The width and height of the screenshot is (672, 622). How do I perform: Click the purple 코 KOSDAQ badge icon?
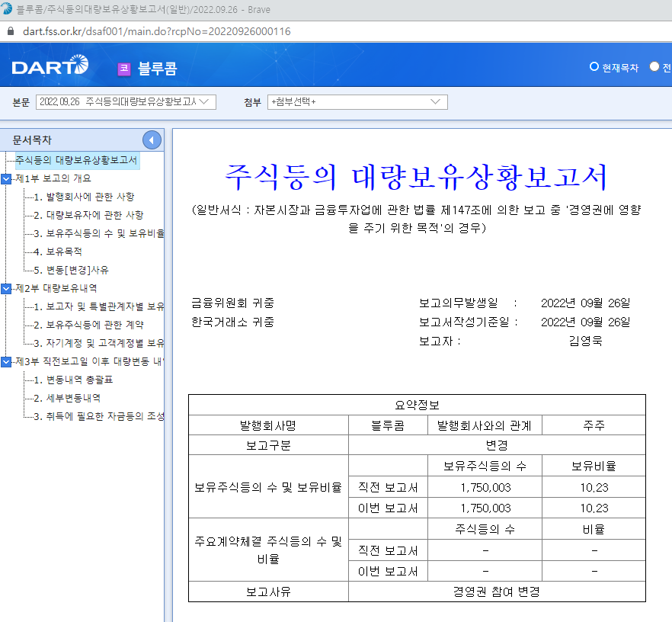124,69
